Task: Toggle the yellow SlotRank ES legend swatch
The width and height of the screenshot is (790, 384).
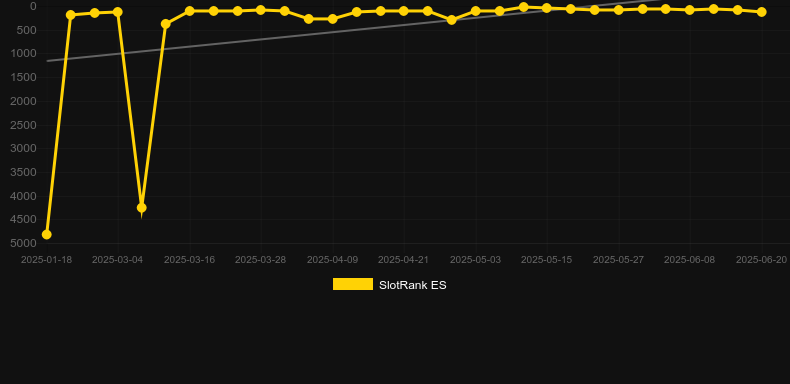Action: tap(353, 284)
